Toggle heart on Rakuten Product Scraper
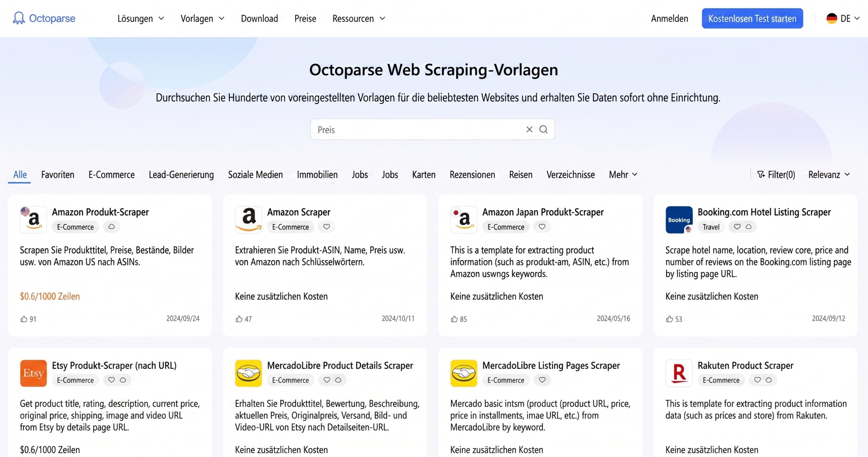Viewport: 868px width, 457px height. [757, 380]
